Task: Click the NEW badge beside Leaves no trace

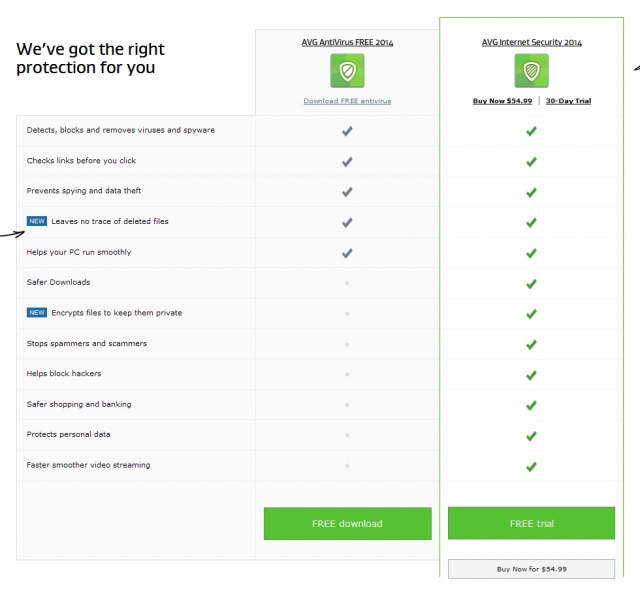Action: (37, 221)
